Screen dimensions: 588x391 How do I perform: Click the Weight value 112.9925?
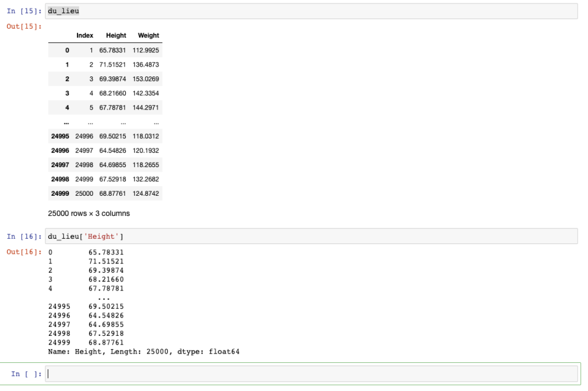[x=146, y=50]
